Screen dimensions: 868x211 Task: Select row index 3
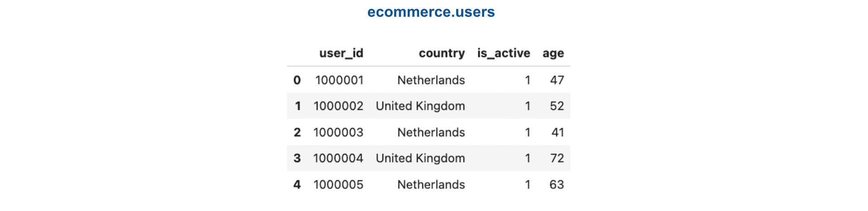tap(297, 158)
